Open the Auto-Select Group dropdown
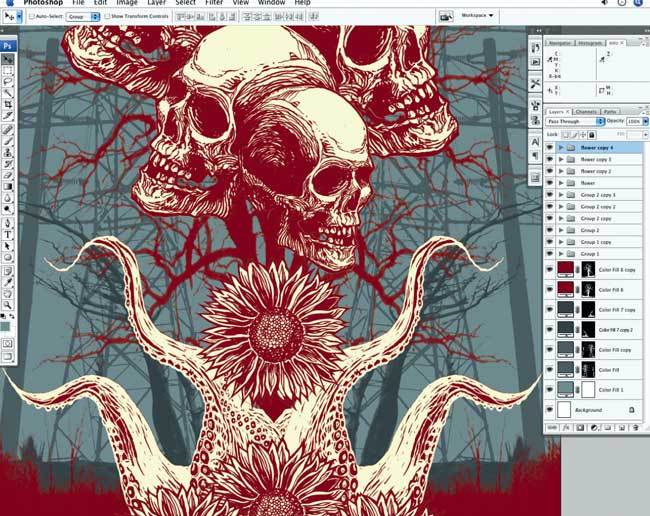The image size is (650, 516). tap(83, 17)
